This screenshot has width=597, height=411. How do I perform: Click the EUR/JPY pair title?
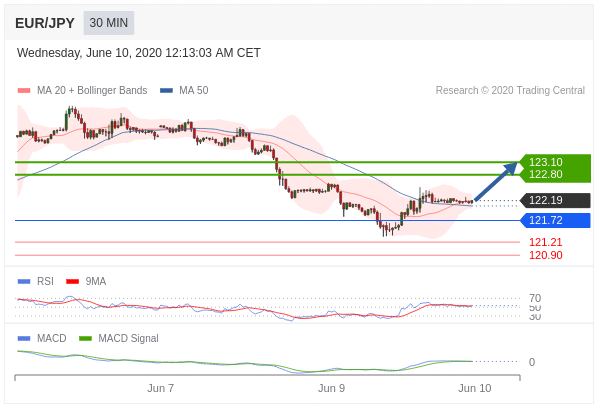tap(45, 23)
